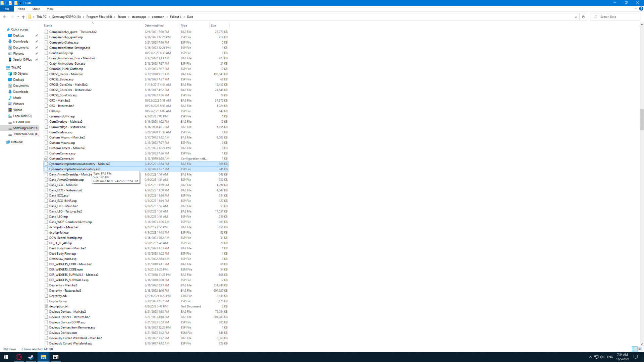Click the Properties quick access toolbar icon

point(10,3)
